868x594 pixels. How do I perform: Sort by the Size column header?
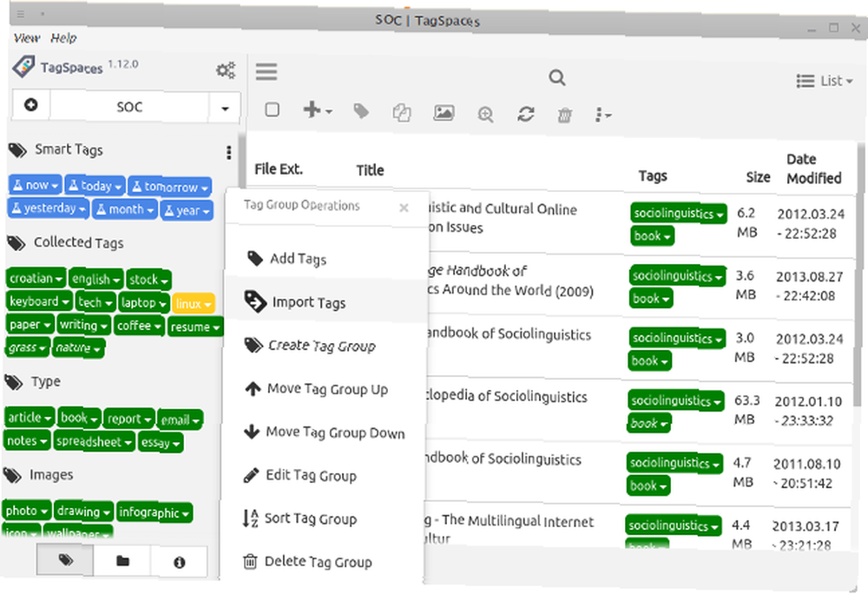758,177
